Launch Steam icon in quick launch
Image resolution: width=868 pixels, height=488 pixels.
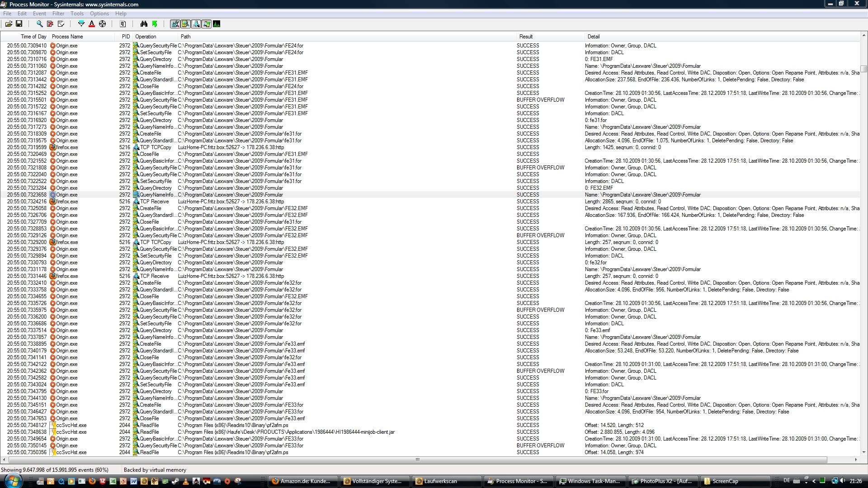coord(175,481)
